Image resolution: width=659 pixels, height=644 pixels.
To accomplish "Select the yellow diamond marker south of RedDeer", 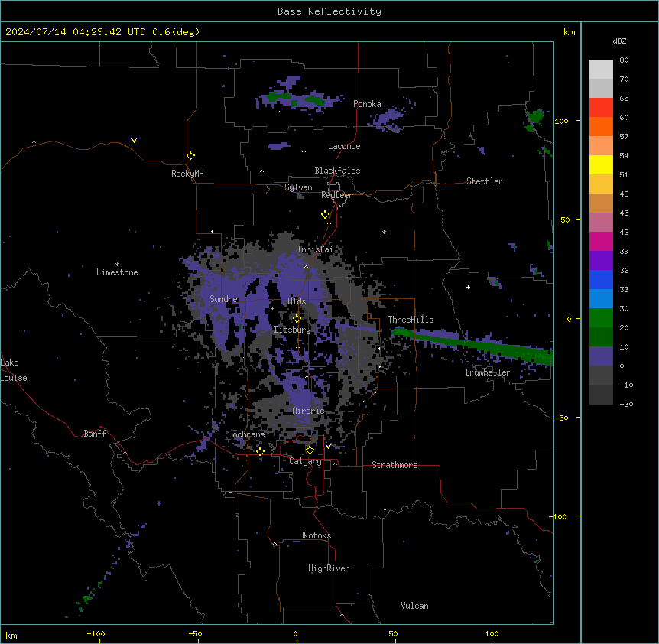I will pyautogui.click(x=325, y=215).
